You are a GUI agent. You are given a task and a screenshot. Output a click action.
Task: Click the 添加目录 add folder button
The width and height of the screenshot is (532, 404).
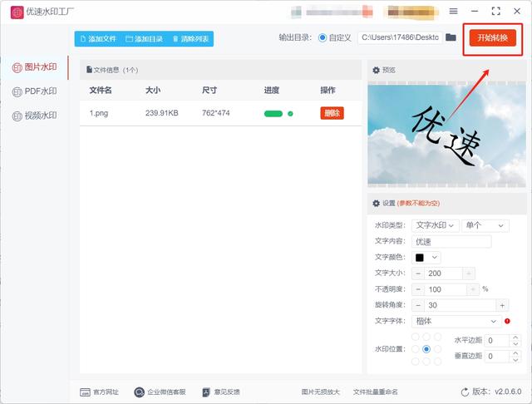click(144, 39)
